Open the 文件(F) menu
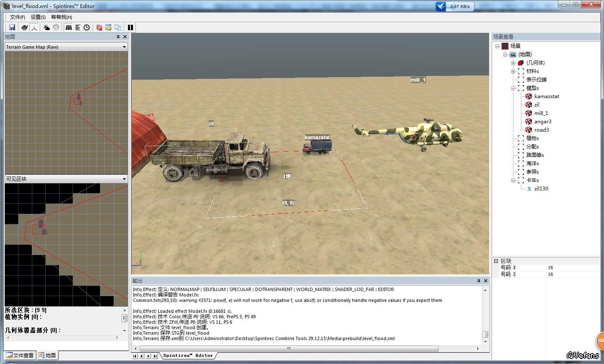 click(18, 17)
